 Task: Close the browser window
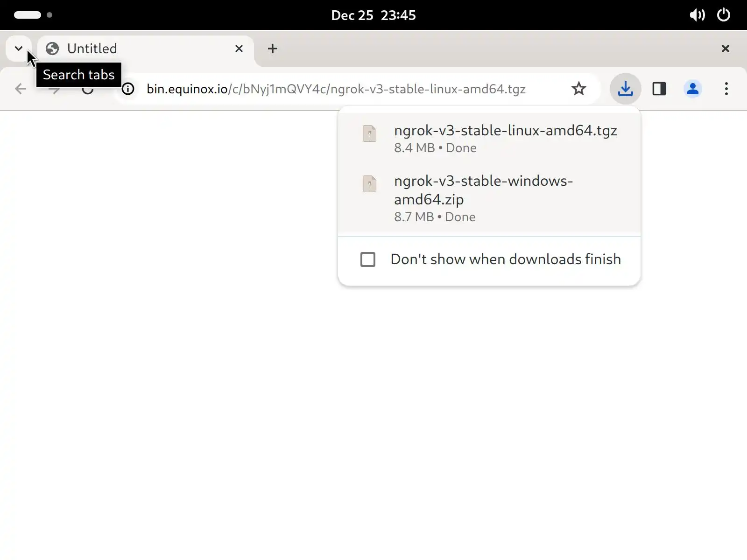coord(726,49)
